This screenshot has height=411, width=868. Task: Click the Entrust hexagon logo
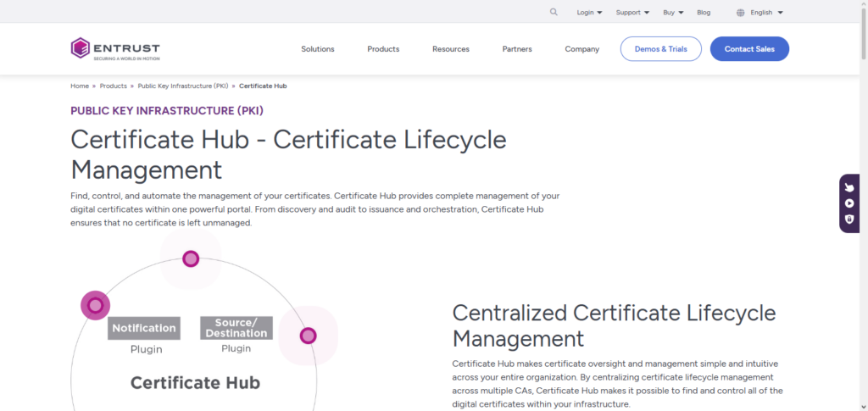(x=81, y=48)
